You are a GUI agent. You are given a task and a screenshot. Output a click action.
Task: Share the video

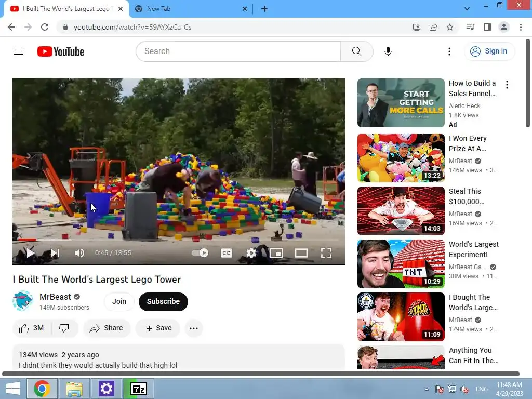[x=107, y=328]
